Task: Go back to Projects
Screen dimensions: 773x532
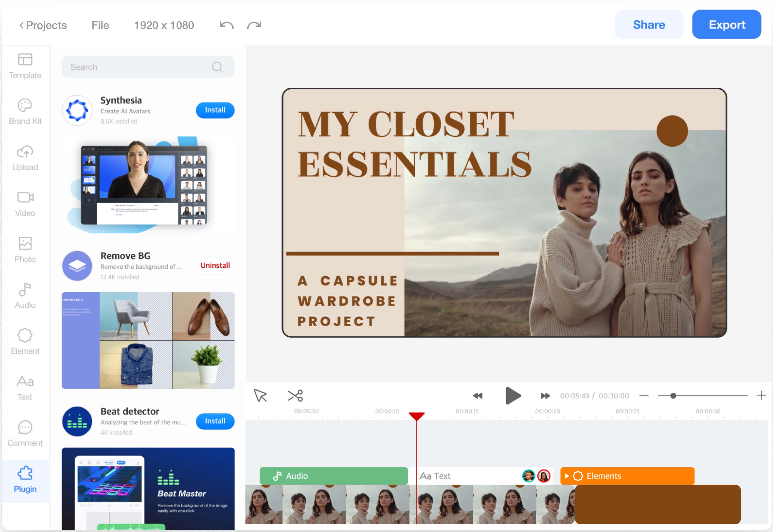Action: 43,25
